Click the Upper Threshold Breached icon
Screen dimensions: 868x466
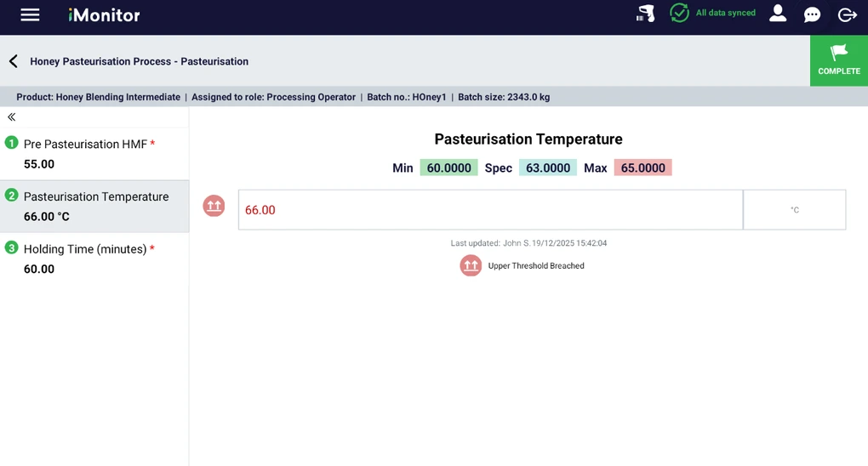471,265
